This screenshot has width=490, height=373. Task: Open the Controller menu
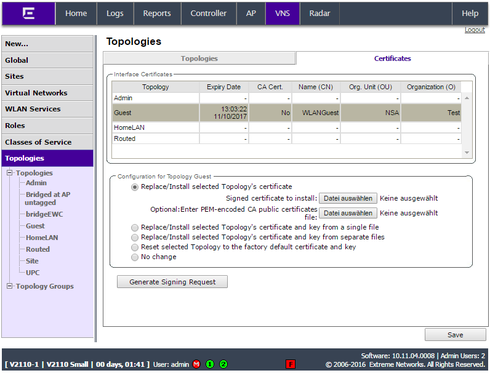click(x=208, y=13)
